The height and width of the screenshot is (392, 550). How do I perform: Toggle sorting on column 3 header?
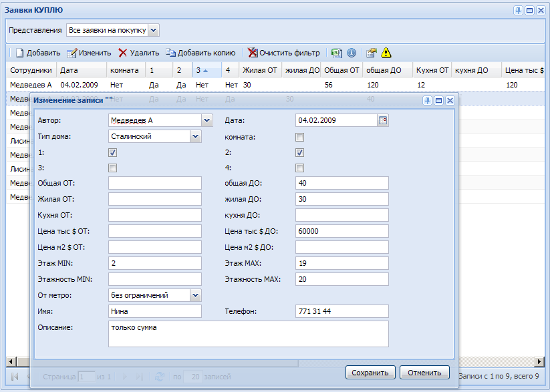(x=207, y=70)
